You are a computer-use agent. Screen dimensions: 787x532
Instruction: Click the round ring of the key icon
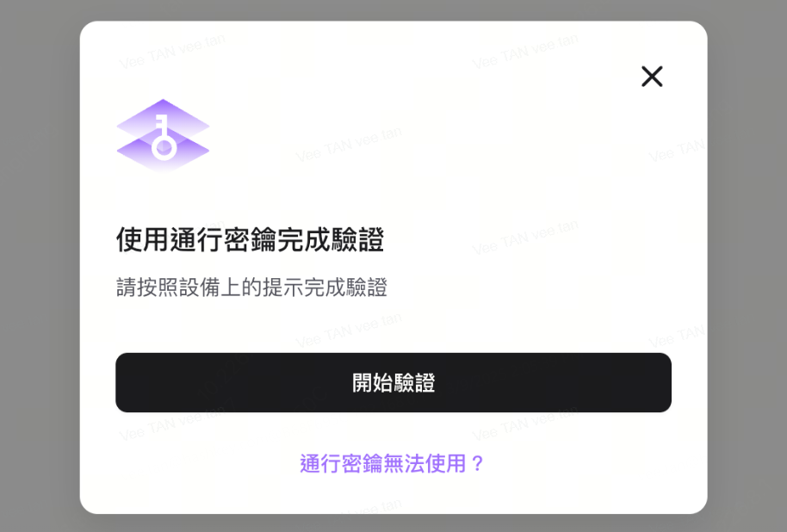[x=164, y=147]
